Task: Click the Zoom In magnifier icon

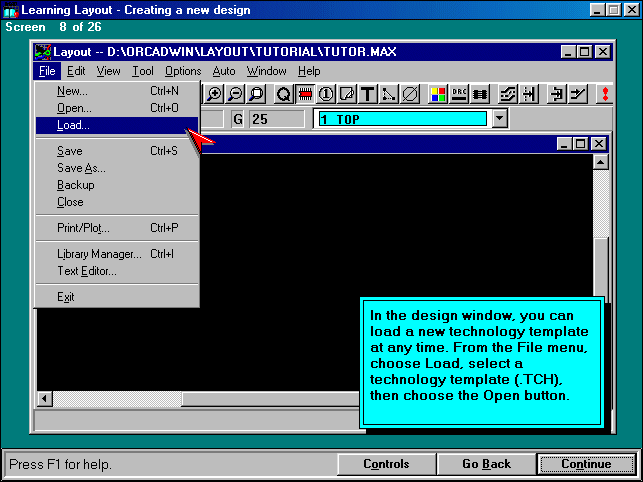Action: tap(214, 94)
